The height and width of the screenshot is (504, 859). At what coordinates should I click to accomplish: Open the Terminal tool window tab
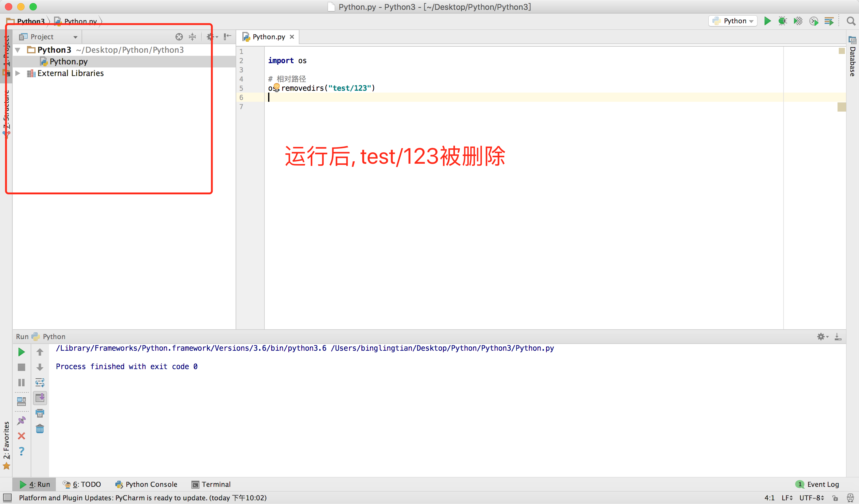211,484
